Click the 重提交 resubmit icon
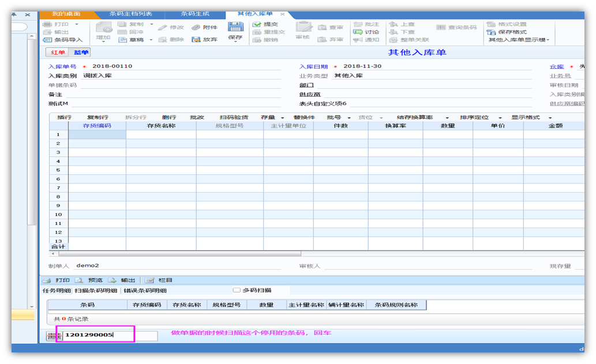Viewport: 596px width, 364px height. 257,32
